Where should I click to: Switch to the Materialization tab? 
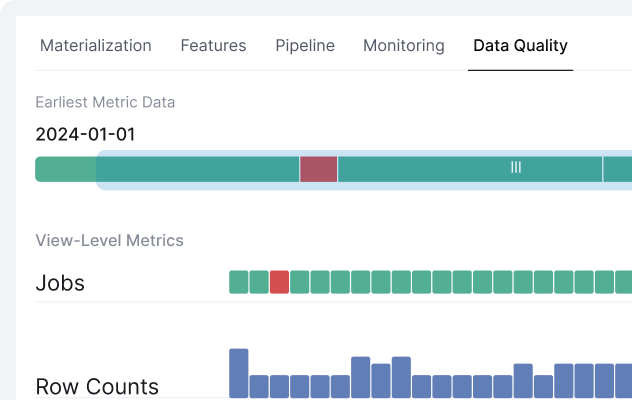point(95,46)
